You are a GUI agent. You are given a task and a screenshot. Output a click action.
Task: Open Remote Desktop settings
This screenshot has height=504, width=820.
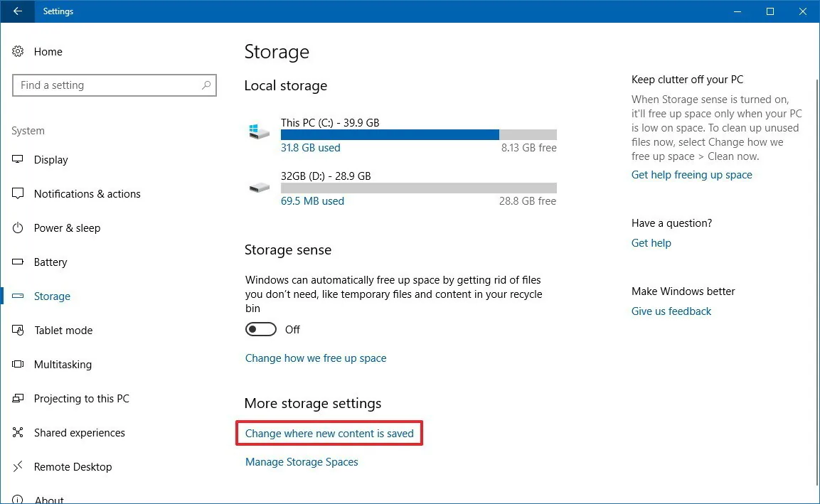point(73,466)
